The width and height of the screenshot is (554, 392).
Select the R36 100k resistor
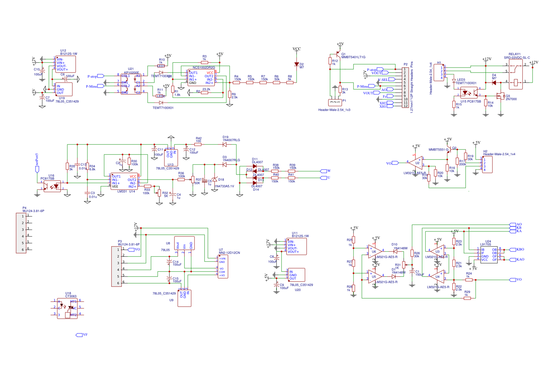[181, 180]
